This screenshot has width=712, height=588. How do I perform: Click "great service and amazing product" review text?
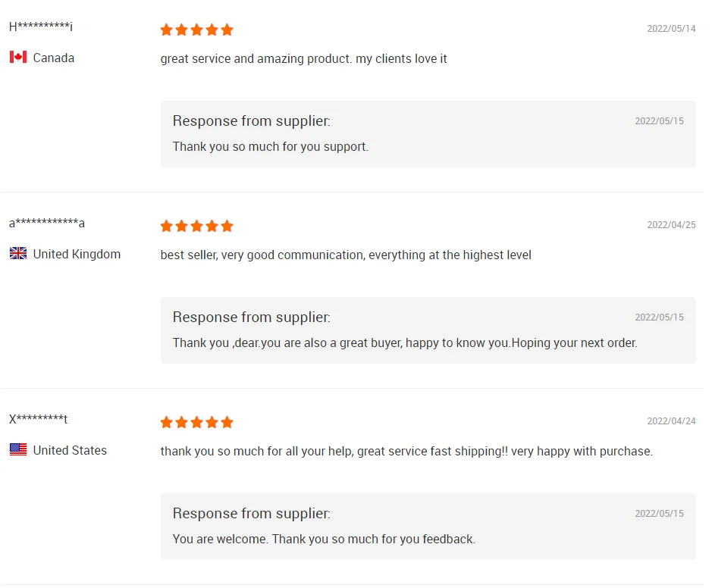(303, 58)
